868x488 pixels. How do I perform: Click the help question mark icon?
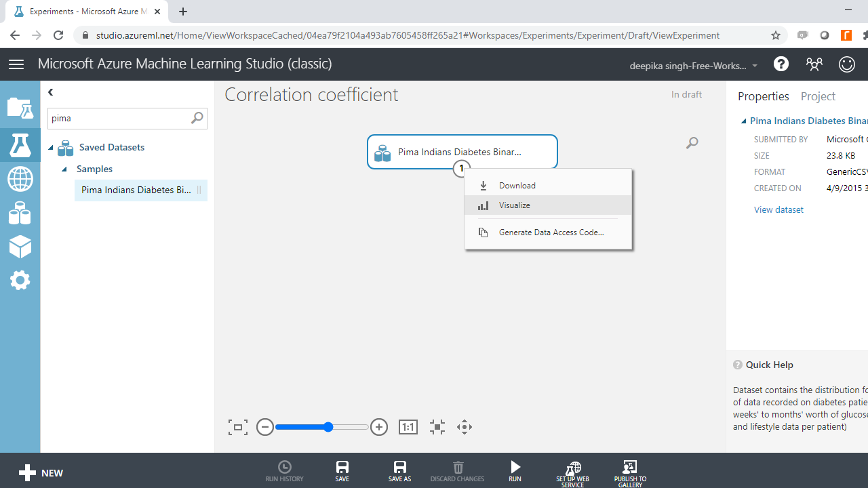[x=781, y=64]
